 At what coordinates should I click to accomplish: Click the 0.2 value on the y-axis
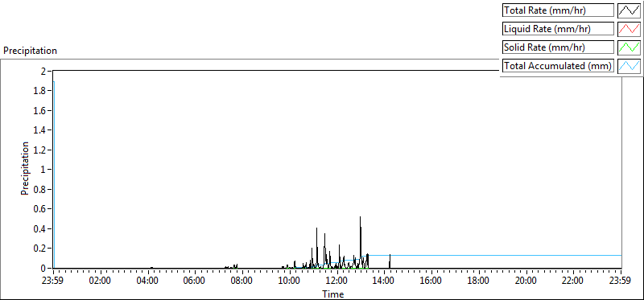click(40, 249)
